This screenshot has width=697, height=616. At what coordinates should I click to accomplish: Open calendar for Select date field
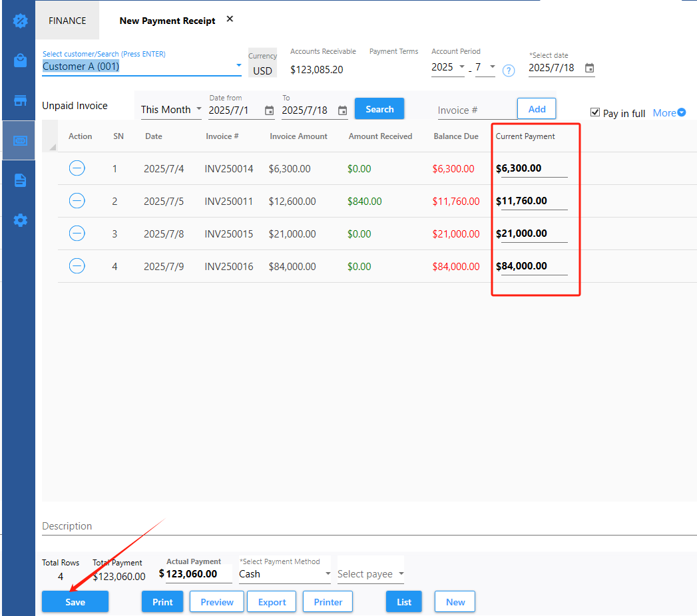point(589,69)
